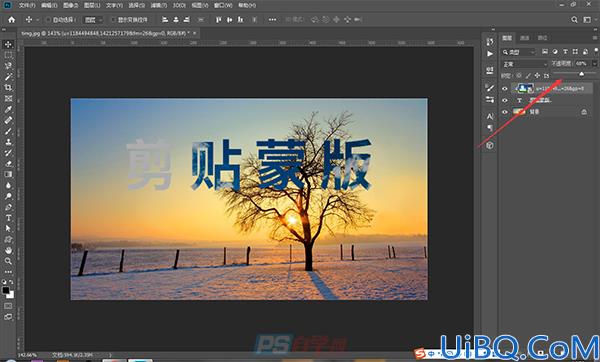Select the Move tool in the toolbox

[8, 44]
